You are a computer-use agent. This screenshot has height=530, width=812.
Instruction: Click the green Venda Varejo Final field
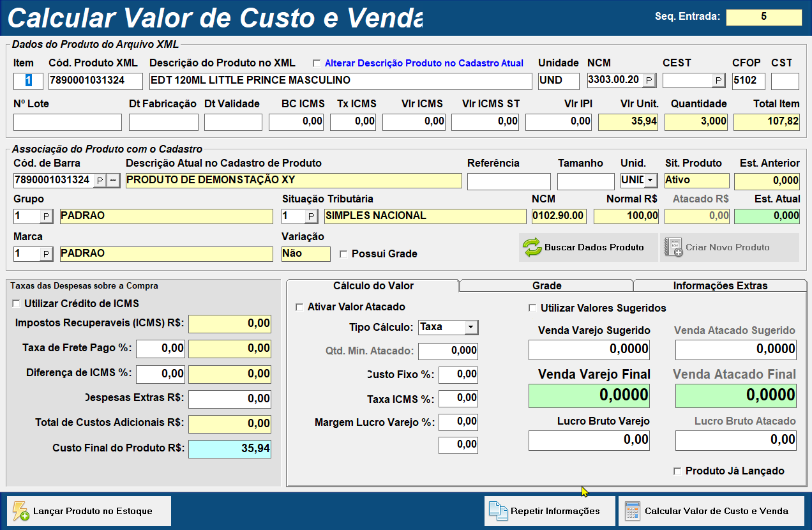pyautogui.click(x=589, y=395)
